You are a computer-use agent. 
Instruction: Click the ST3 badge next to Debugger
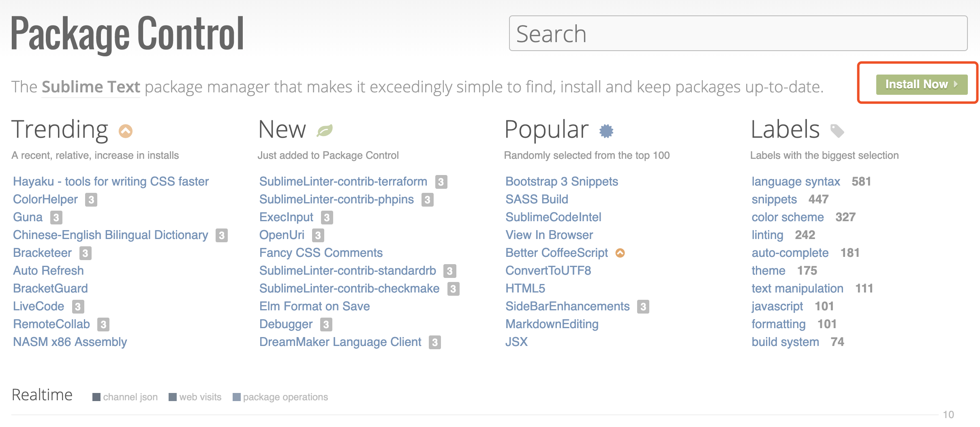(326, 325)
